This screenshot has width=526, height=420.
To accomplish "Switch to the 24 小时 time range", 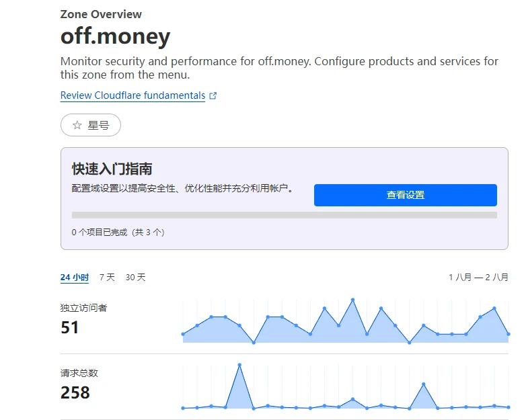I will point(74,278).
